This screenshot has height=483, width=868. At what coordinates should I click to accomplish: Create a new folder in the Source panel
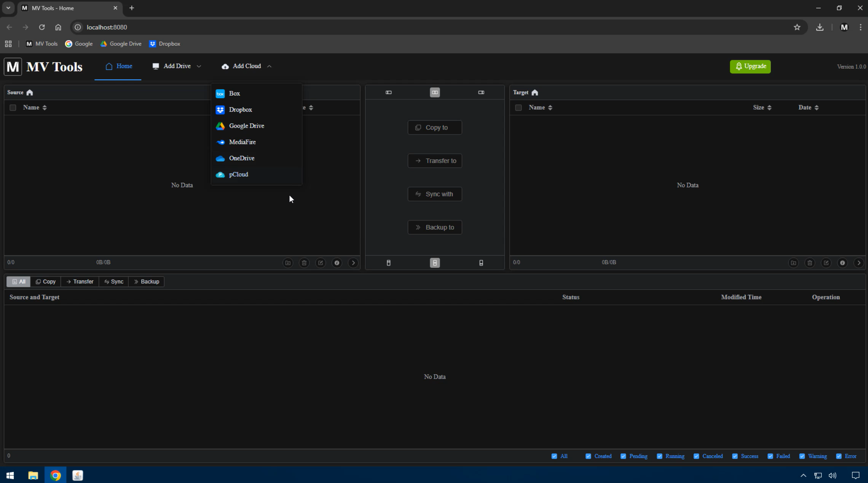[287, 263]
